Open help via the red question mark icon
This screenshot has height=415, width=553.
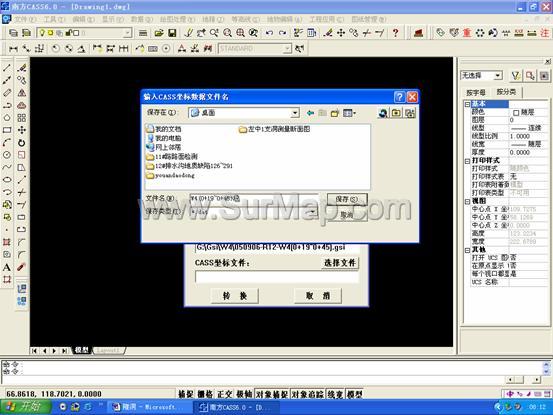coord(395,33)
